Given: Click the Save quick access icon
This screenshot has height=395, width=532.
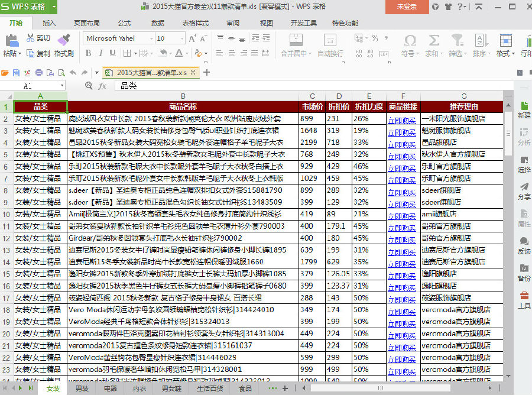Looking at the screenshot, I should 16,73.
